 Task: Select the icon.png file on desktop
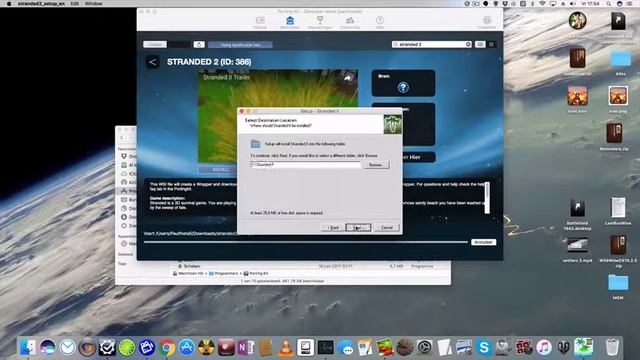[618, 100]
